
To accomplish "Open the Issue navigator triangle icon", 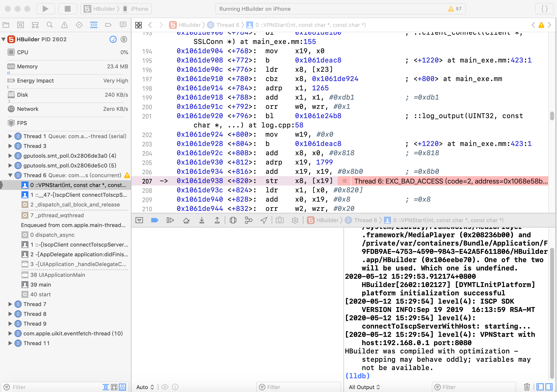I will click(x=64, y=25).
